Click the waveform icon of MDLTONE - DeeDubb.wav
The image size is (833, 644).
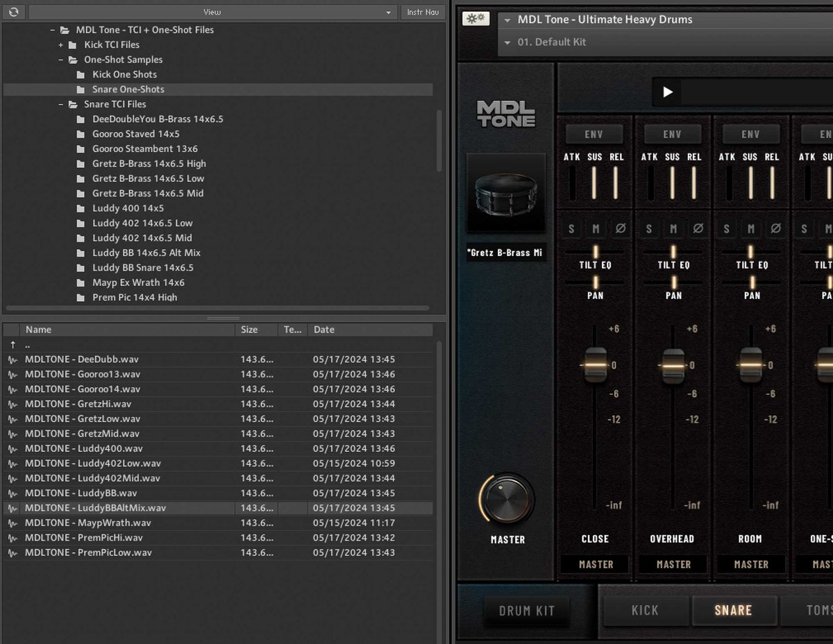click(x=12, y=359)
